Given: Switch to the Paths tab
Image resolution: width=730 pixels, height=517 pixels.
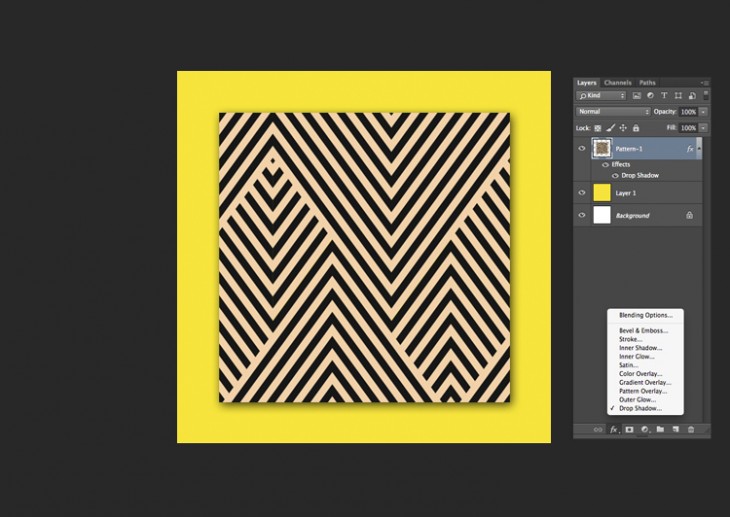Looking at the screenshot, I should point(647,83).
